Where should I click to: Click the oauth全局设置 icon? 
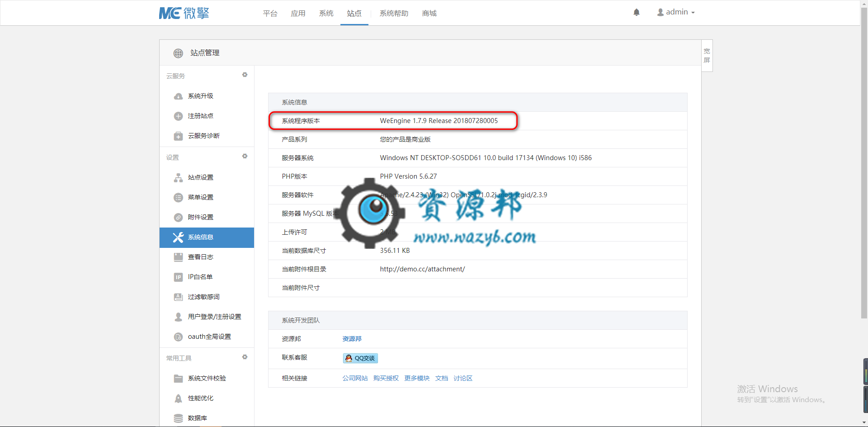[x=178, y=337]
